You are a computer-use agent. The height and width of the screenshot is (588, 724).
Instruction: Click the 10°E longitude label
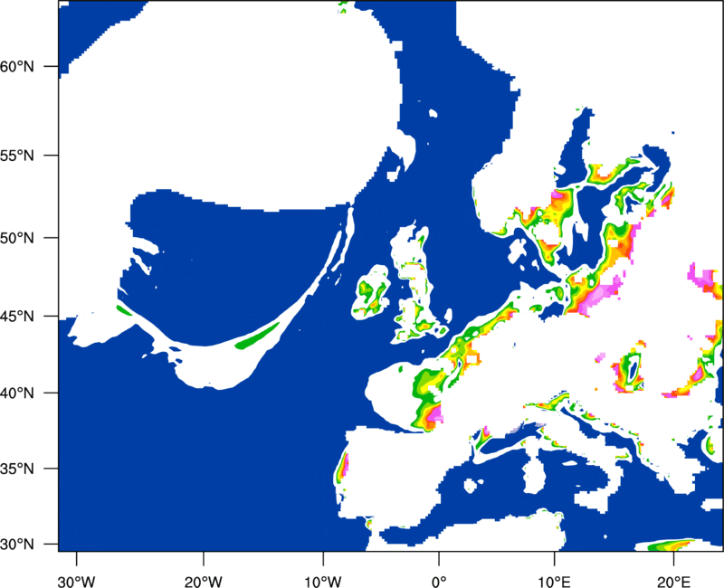pyautogui.click(x=554, y=582)
